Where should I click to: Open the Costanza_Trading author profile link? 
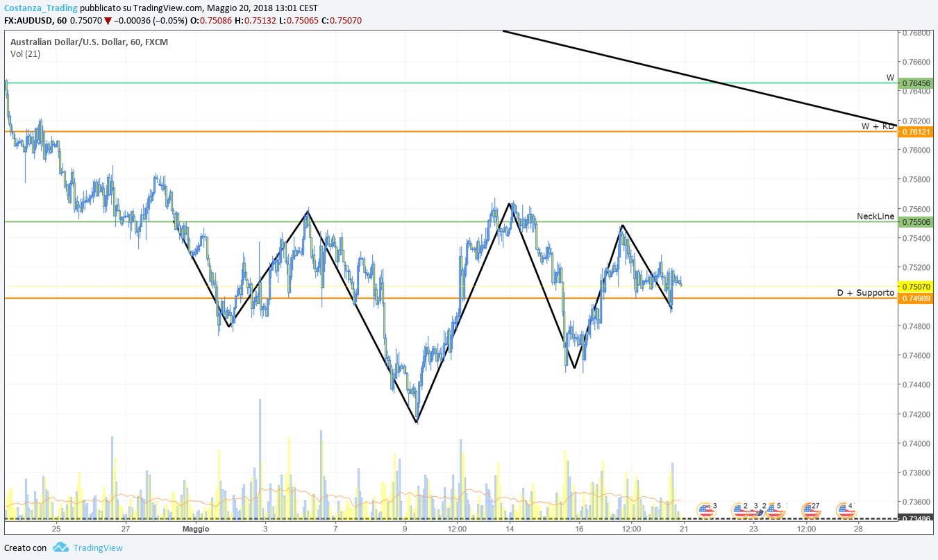pyautogui.click(x=40, y=8)
